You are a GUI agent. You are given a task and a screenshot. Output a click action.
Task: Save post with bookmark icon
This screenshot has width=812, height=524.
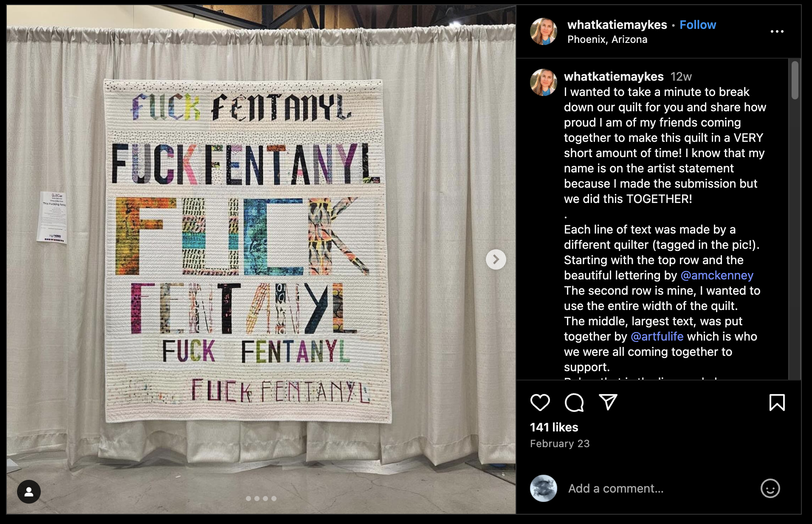(777, 402)
